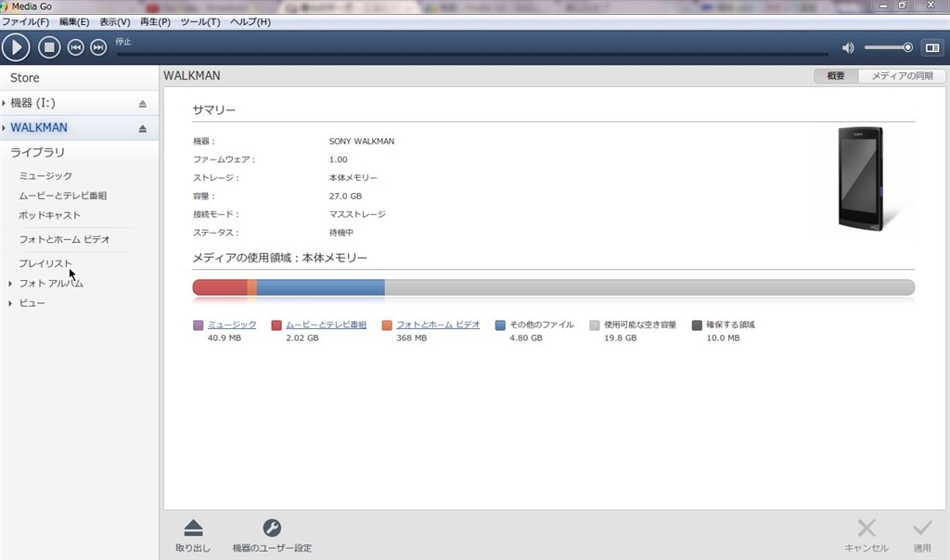Click the Media Go title bar icon
Viewport: 950px width, 560px height.
(5, 6)
